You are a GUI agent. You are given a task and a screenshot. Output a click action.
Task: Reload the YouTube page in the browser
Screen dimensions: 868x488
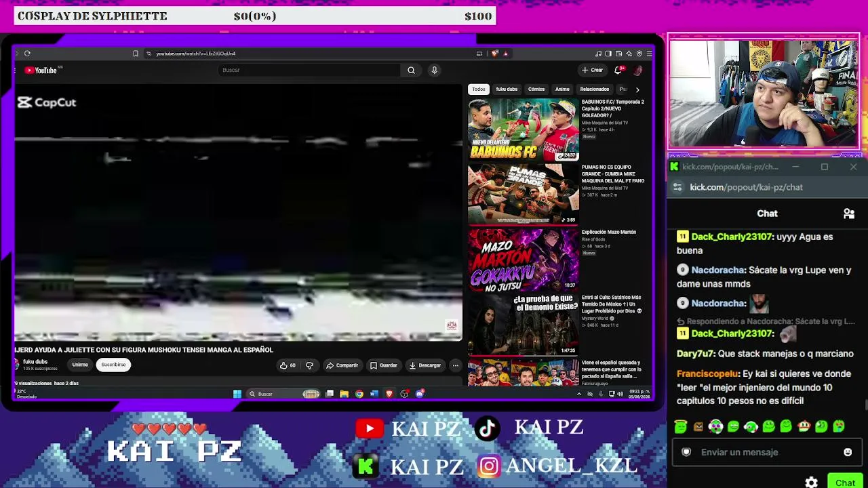coord(27,54)
